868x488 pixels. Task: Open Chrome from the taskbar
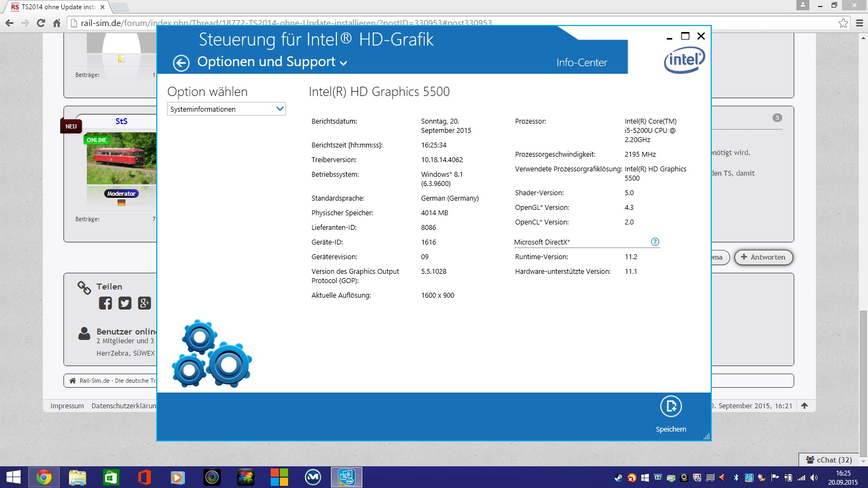click(44, 477)
